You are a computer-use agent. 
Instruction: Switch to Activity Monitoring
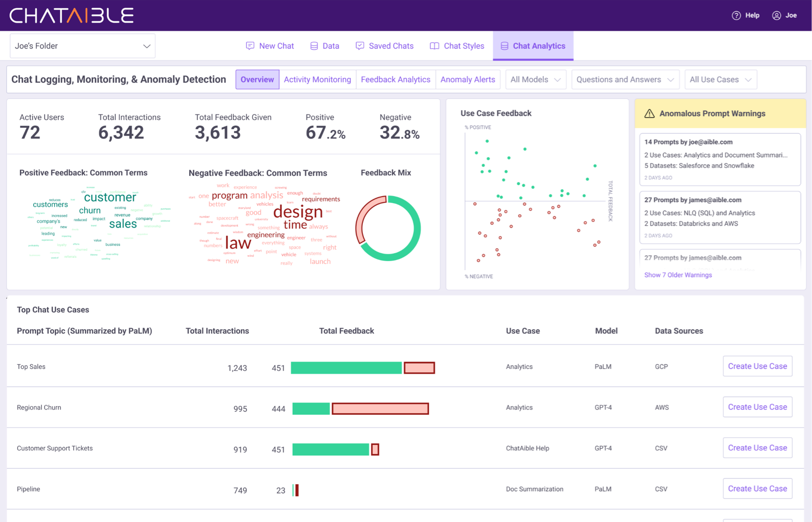(317, 79)
